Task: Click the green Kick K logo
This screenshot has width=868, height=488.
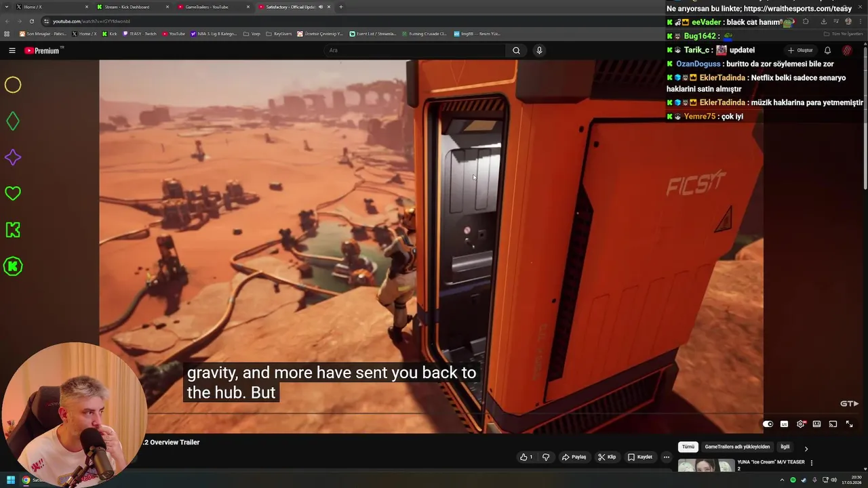Action: point(13,230)
